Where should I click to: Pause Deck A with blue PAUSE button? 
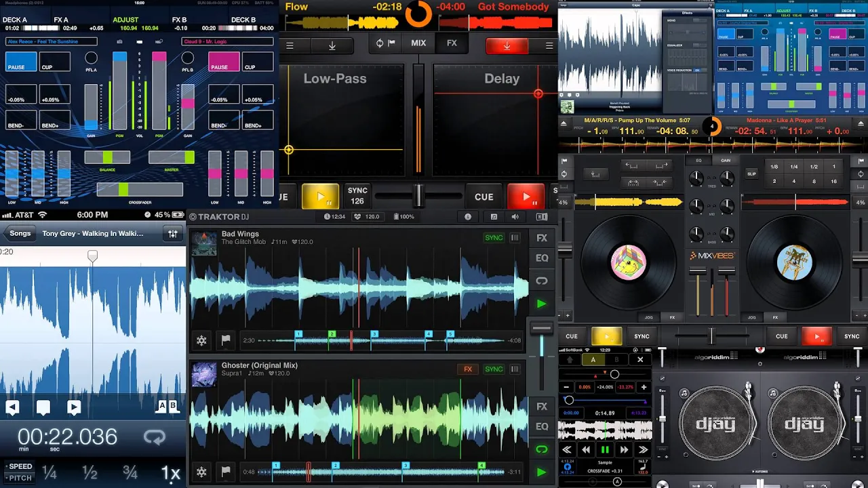21,62
